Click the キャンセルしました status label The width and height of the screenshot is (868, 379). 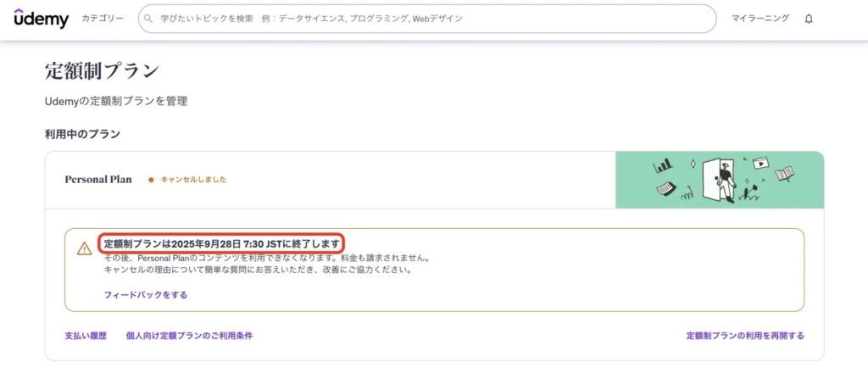(193, 180)
